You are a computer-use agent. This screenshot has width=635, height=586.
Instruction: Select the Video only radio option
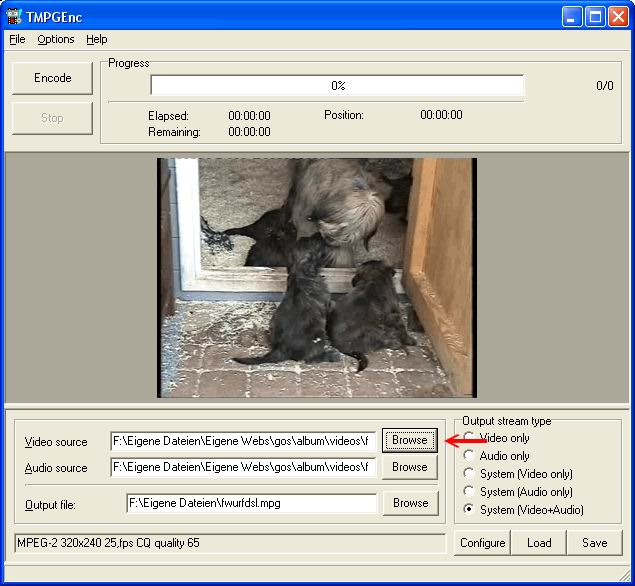[469, 438]
